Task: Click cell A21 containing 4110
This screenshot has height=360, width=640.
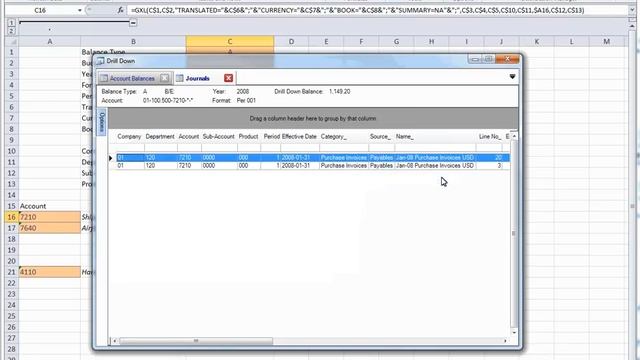Action: point(50,272)
